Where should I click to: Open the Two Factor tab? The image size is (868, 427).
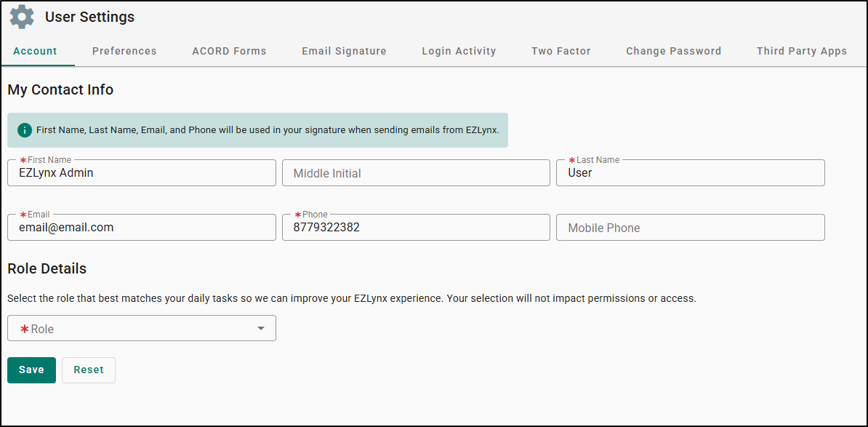pyautogui.click(x=561, y=51)
